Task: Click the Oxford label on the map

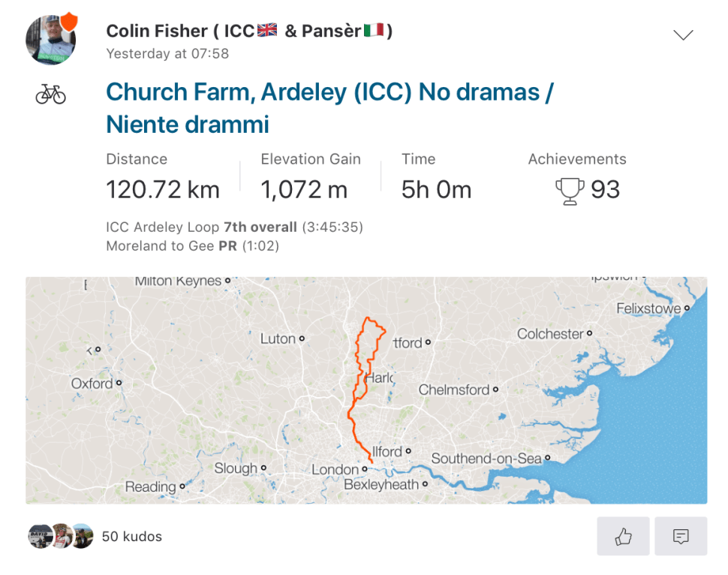Action: pyautogui.click(x=92, y=384)
